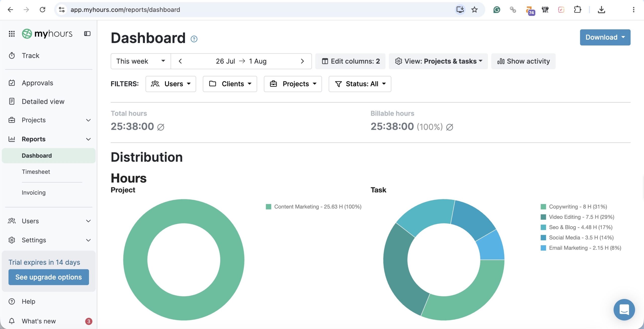Click the myhours logo
Image resolution: width=644 pixels, height=329 pixels.
point(47,34)
